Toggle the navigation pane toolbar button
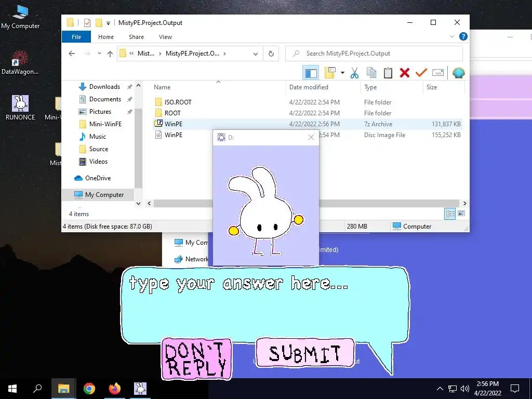The height and width of the screenshot is (399, 532). 311,73
